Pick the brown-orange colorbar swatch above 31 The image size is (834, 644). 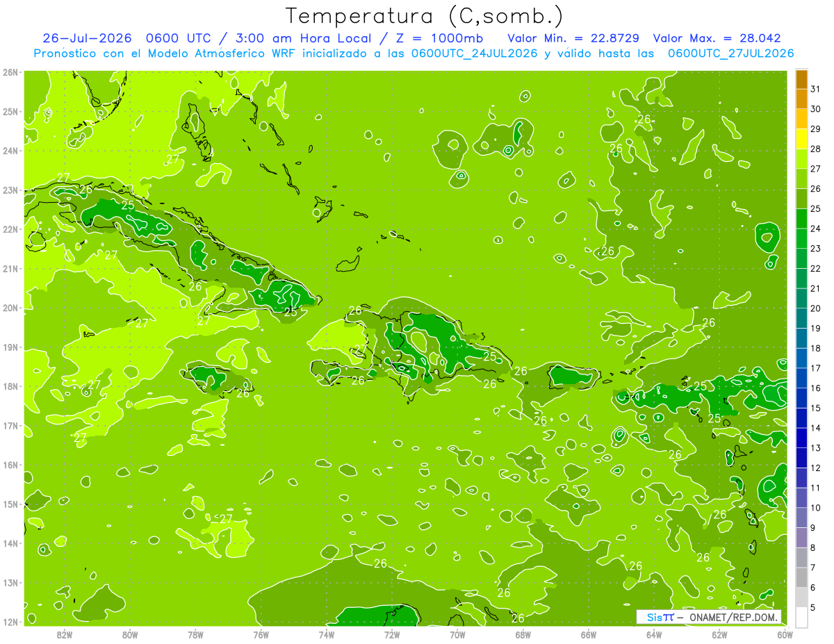(801, 80)
